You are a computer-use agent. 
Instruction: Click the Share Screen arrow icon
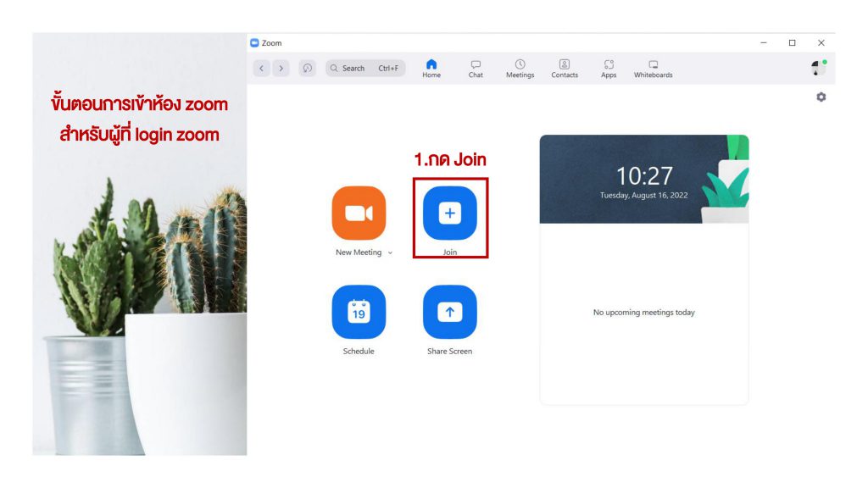pos(449,312)
